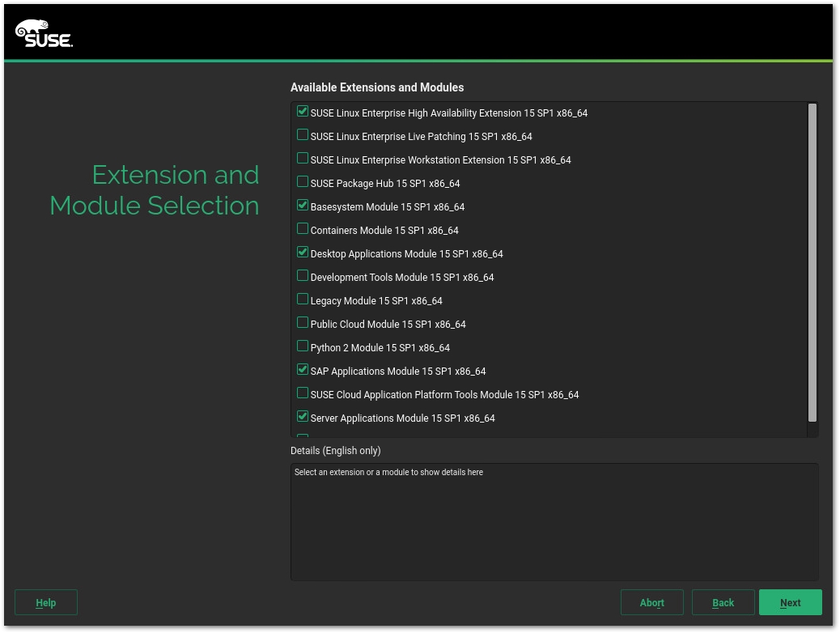Enable Development Tools Module checkbox
The height and width of the screenshot is (633, 840).
(303, 275)
